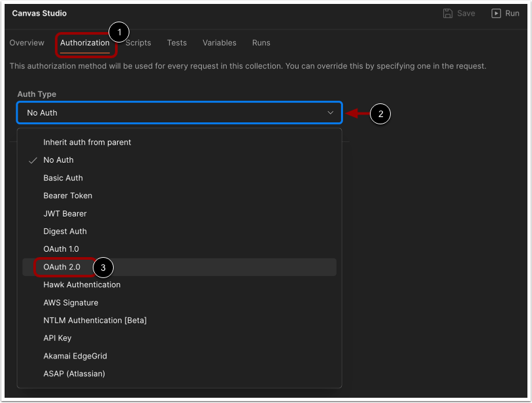
Task: Save the Canvas Studio collection
Action: pyautogui.click(x=459, y=13)
